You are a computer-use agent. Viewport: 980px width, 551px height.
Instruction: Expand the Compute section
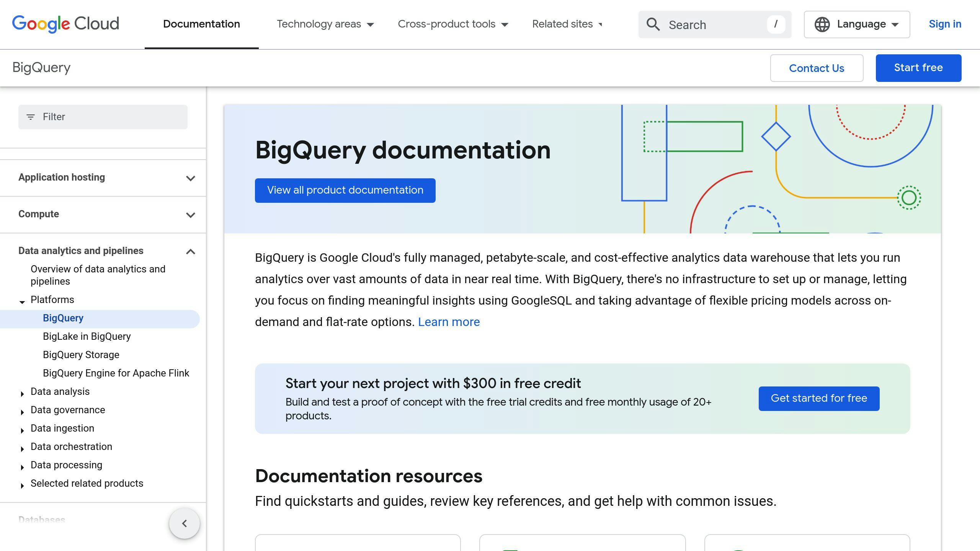(x=191, y=215)
